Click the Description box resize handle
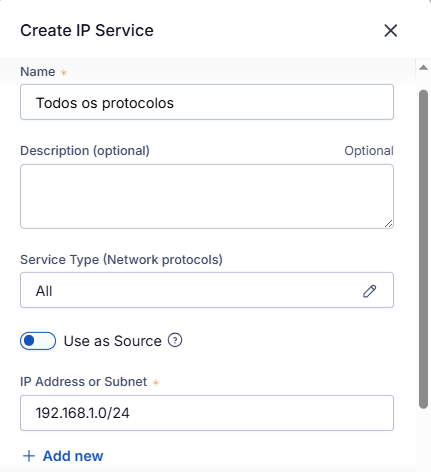Image resolution: width=431 pixels, height=472 pixels. click(389, 224)
